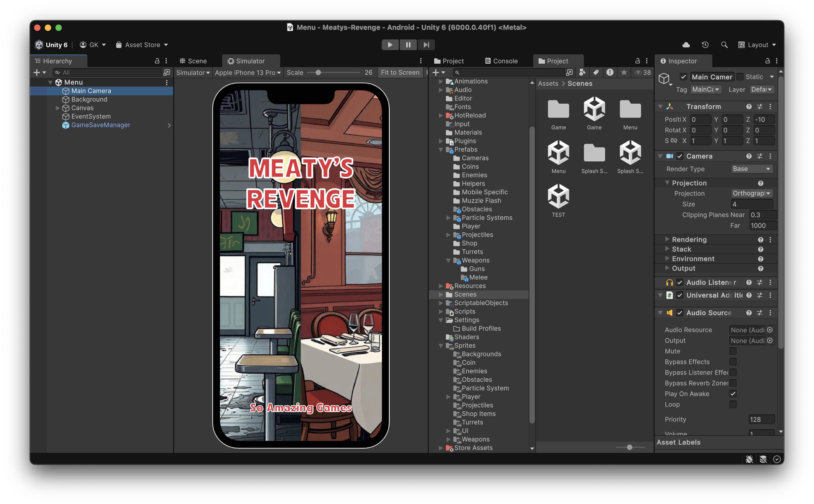The image size is (814, 504).
Task: Click the Project search-by-import-log icon
Action: click(x=610, y=72)
